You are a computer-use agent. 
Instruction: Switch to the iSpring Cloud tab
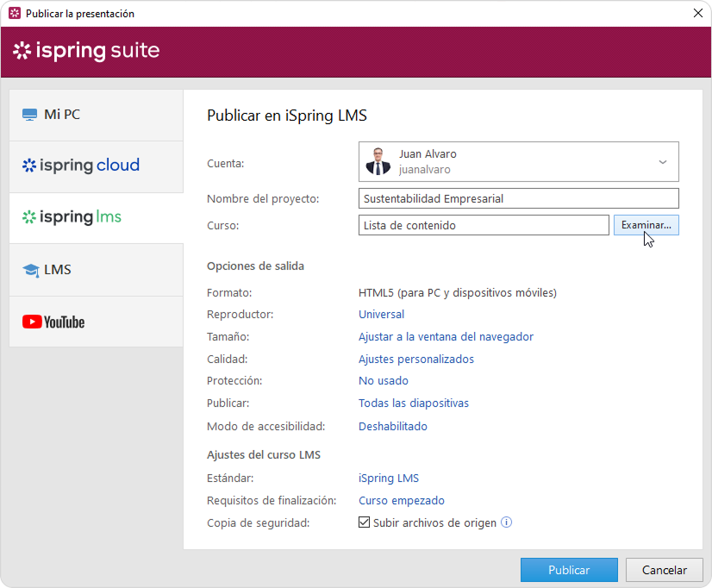tap(96, 166)
